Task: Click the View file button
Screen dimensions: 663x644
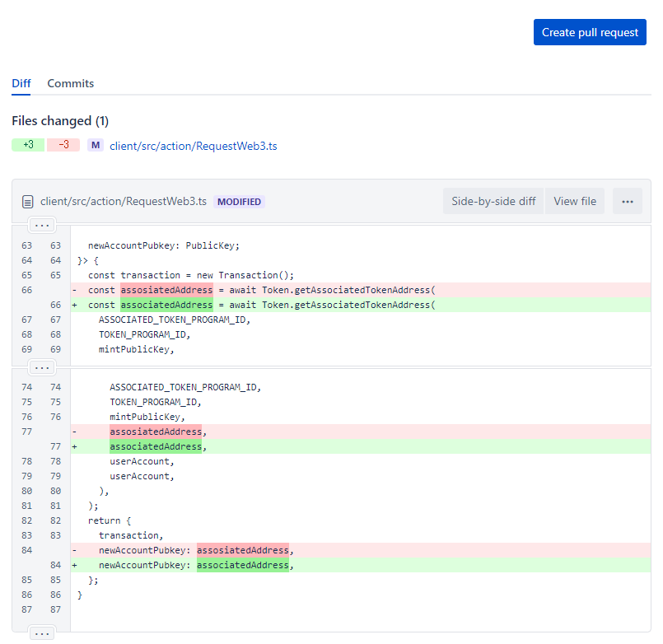Action: click(x=575, y=201)
